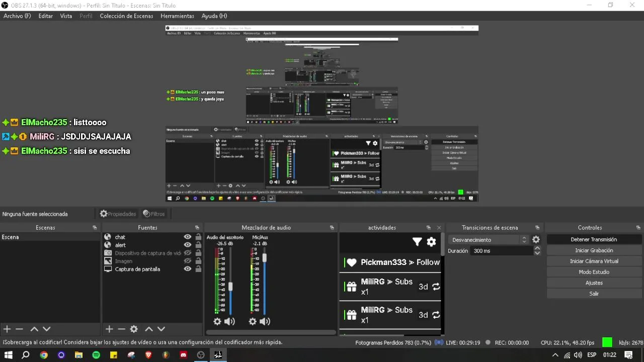The height and width of the screenshot is (362, 644).
Task: Click Iniciar Cámara Virtual button
Action: (x=594, y=261)
